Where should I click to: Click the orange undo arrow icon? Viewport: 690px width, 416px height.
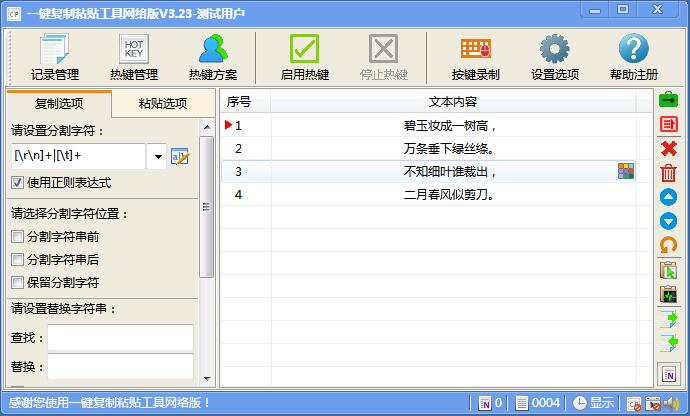tap(668, 245)
